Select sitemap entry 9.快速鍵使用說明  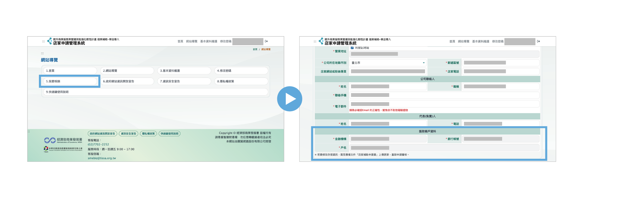[156, 92]
